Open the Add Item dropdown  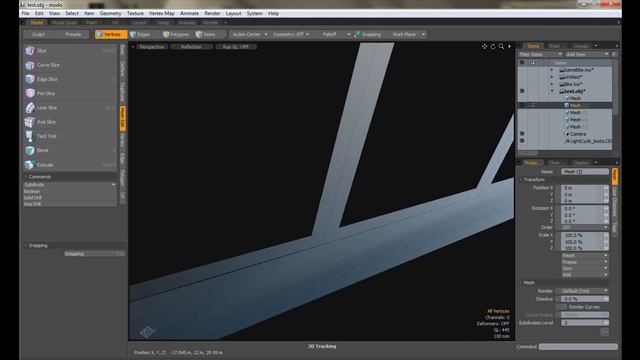(x=587, y=54)
